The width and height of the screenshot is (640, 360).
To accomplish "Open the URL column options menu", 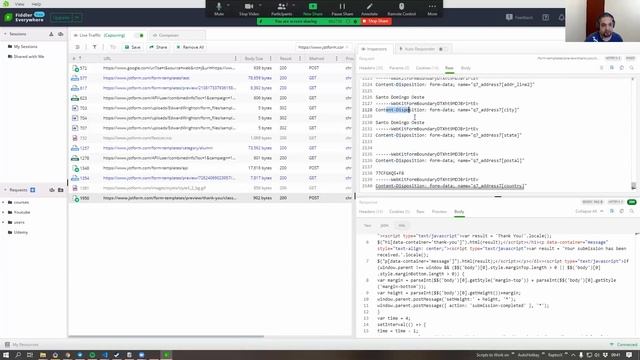I will [x=235, y=58].
